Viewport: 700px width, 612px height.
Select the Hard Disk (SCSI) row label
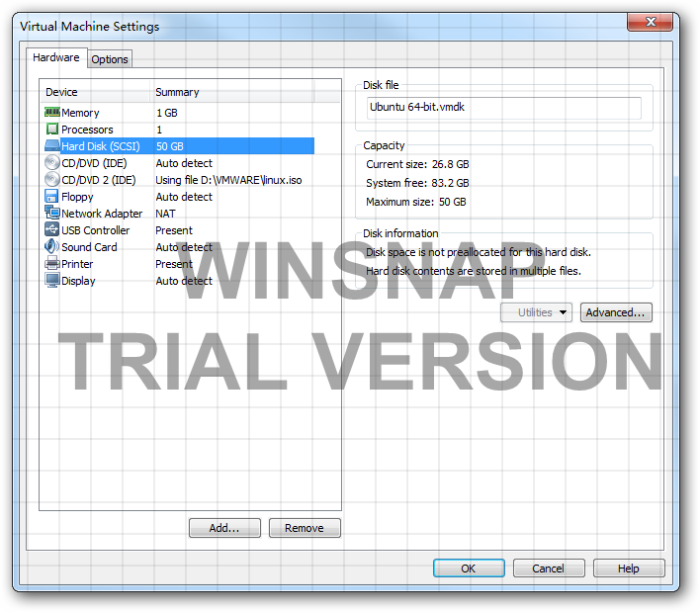pos(101,146)
